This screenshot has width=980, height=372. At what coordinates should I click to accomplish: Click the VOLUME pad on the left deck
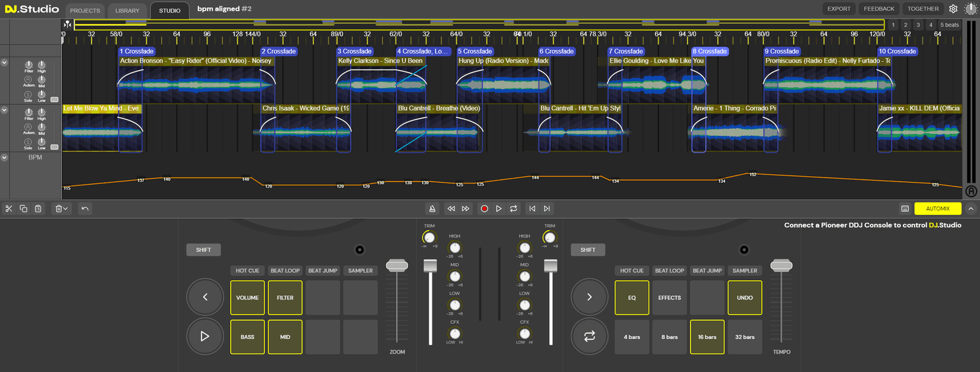(247, 297)
